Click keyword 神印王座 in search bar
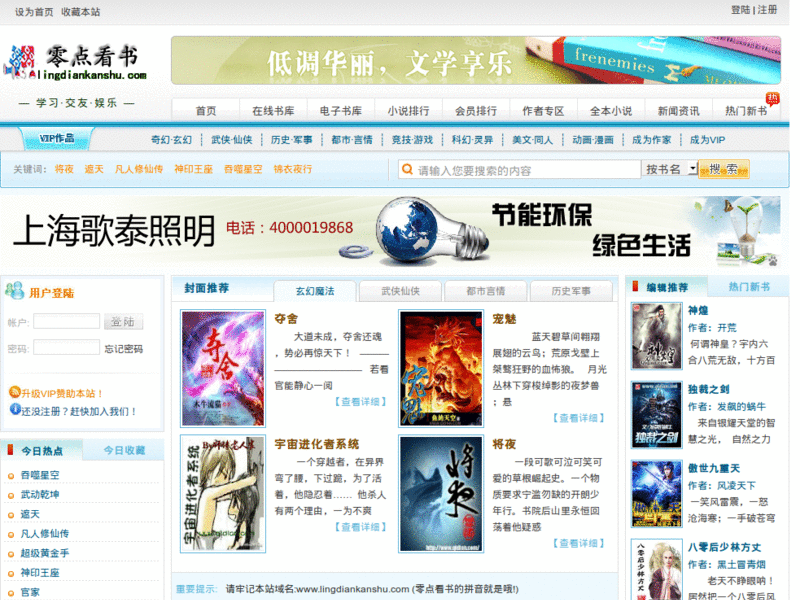This screenshot has width=800, height=600. click(x=193, y=169)
